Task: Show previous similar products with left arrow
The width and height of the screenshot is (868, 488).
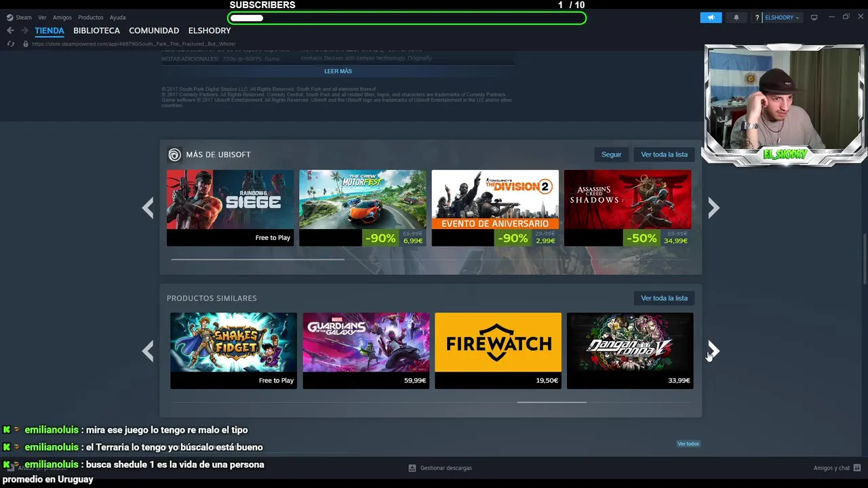Action: [x=148, y=351]
